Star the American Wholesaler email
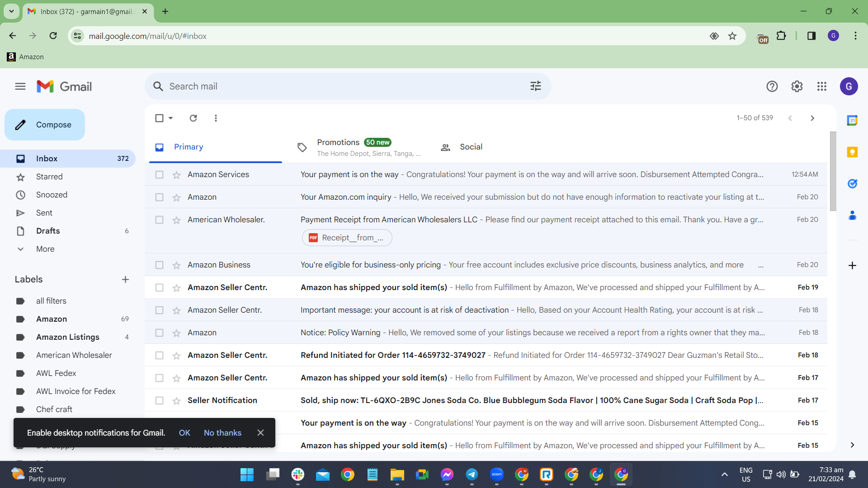 pos(176,220)
